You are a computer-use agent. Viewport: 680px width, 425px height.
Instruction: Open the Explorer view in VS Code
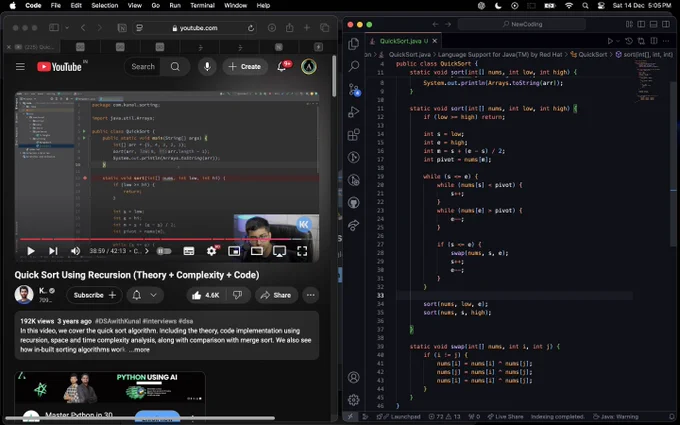click(x=353, y=43)
